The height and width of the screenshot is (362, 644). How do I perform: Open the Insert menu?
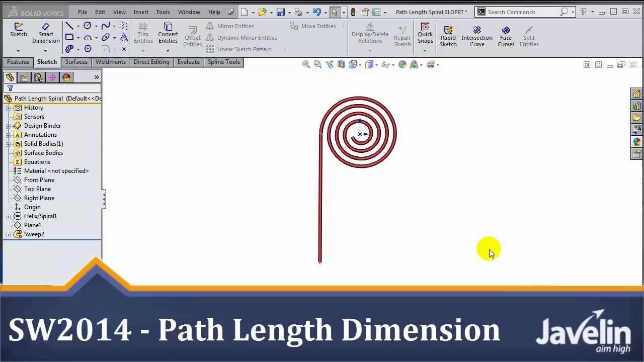click(x=141, y=12)
